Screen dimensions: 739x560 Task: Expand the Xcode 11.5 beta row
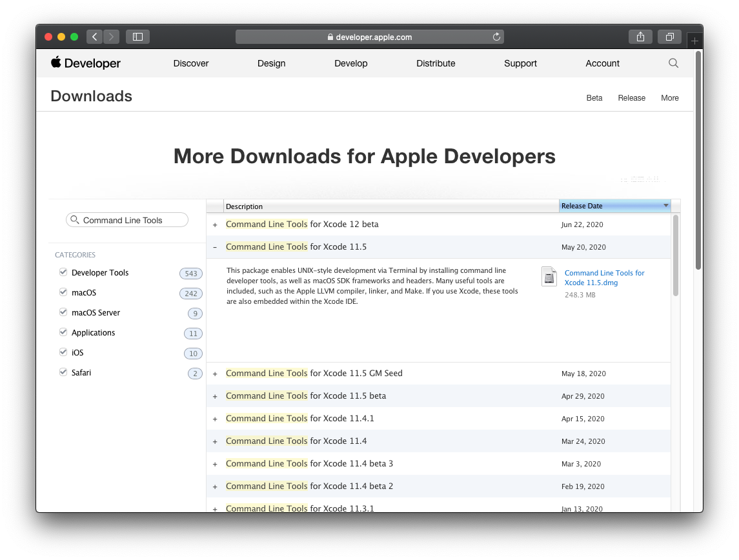click(215, 397)
